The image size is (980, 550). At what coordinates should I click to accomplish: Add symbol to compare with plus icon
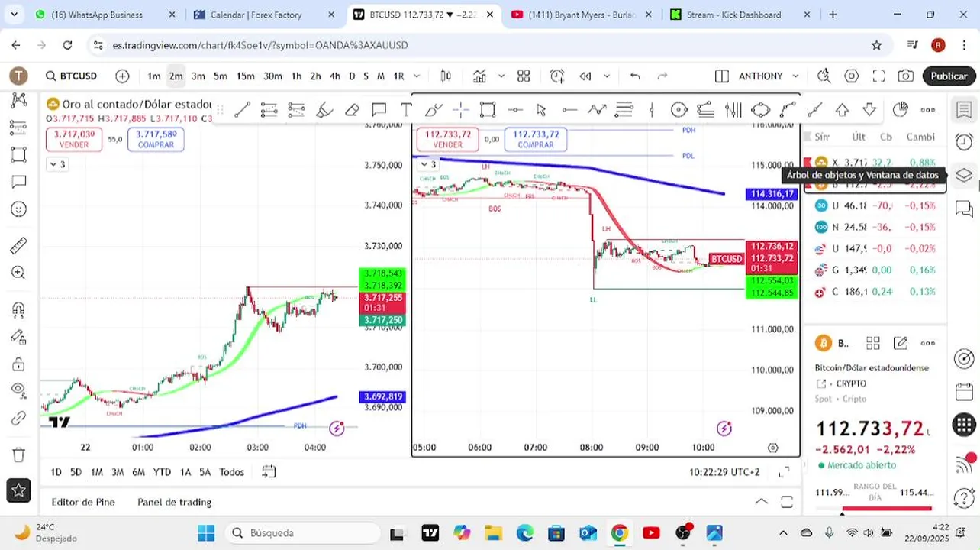122,76
